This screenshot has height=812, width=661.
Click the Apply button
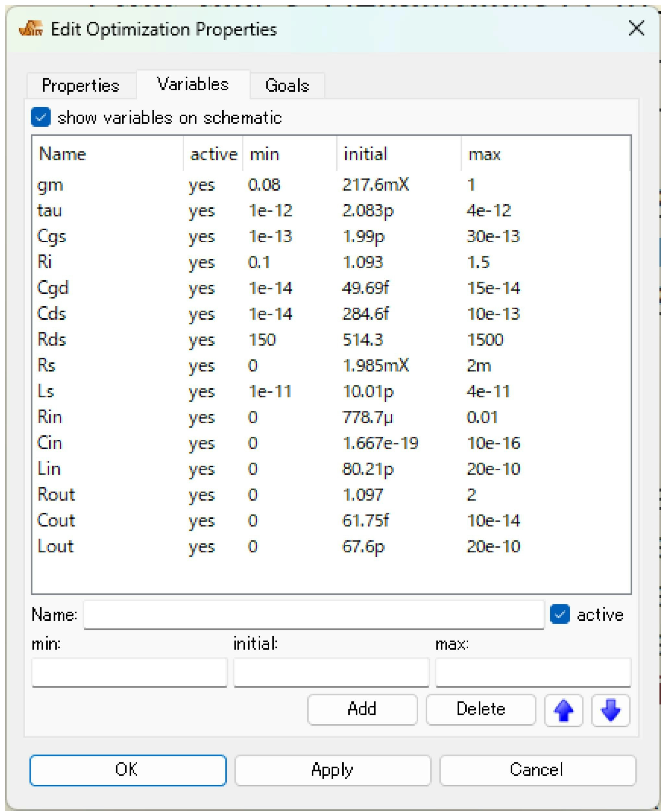(x=332, y=770)
